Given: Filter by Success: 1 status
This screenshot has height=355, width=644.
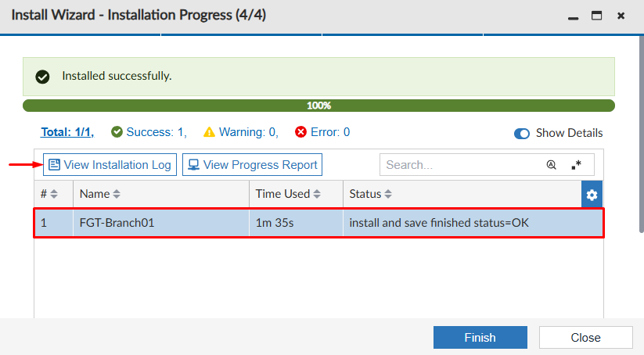Looking at the screenshot, I should [x=149, y=132].
